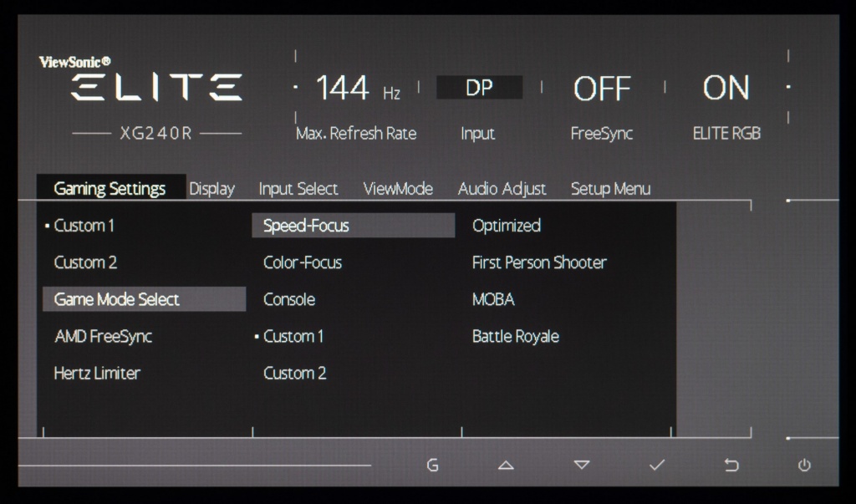This screenshot has width=856, height=504.
Task: Click the 144 Hz refresh rate value
Action: 358,88
